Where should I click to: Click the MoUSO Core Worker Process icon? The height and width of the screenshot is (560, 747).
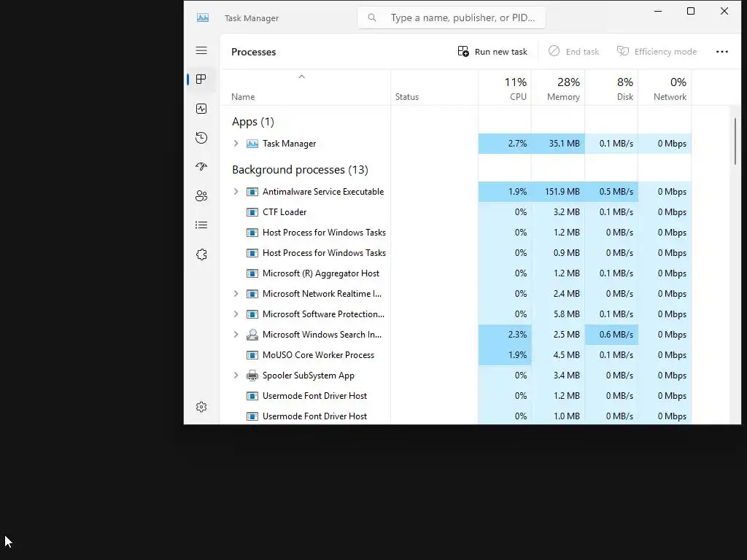point(252,355)
